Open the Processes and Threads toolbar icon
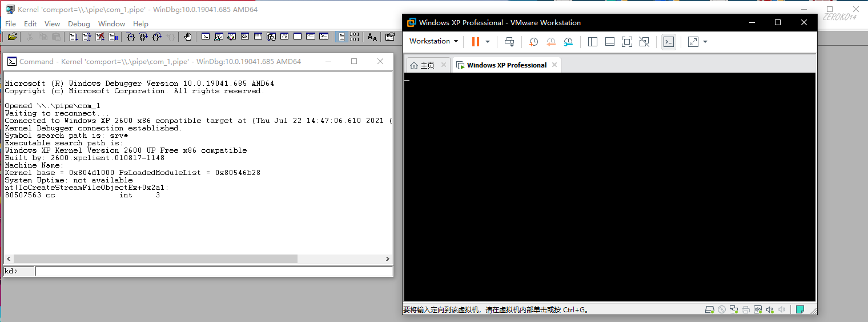Viewport: 868px width, 322px height. pyautogui.click(x=311, y=37)
